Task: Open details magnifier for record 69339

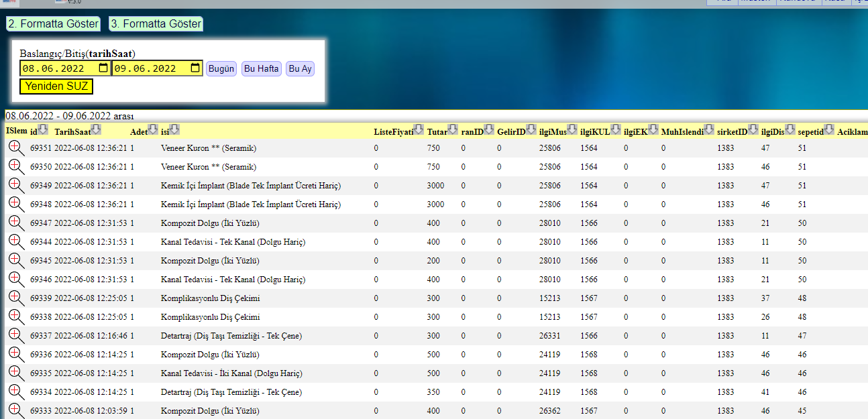Action: pos(15,297)
